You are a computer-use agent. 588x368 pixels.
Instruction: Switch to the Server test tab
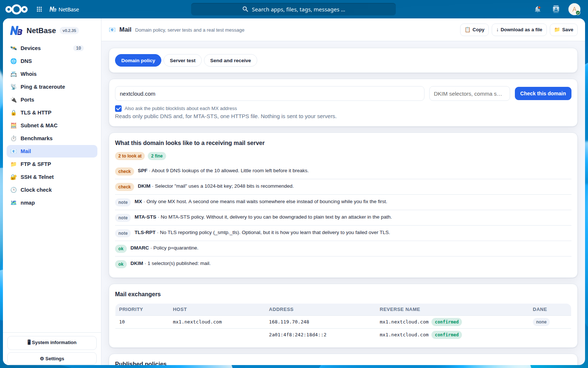click(x=183, y=60)
